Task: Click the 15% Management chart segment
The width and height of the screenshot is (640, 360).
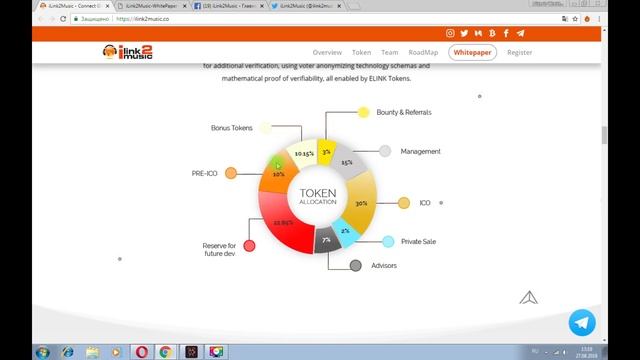Action: pyautogui.click(x=348, y=162)
